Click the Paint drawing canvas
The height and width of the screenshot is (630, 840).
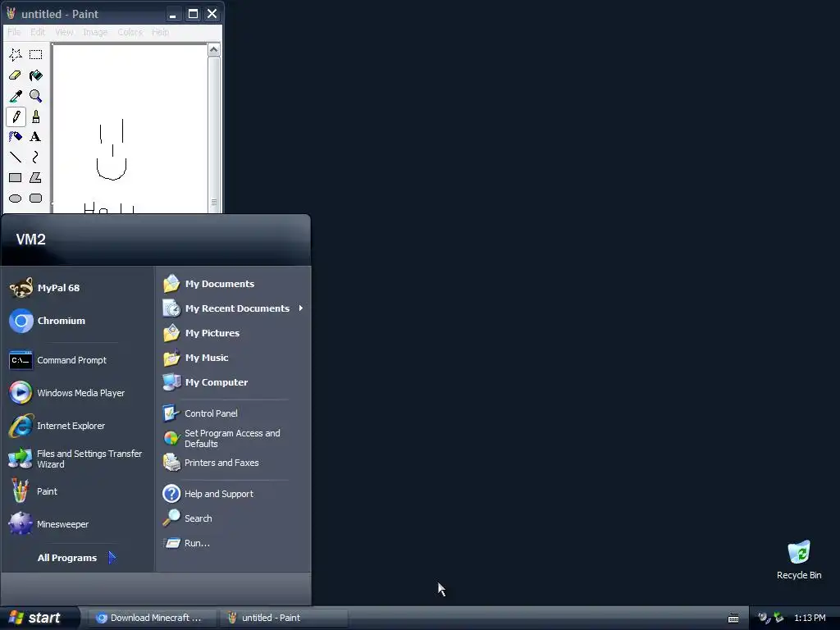tap(130, 129)
